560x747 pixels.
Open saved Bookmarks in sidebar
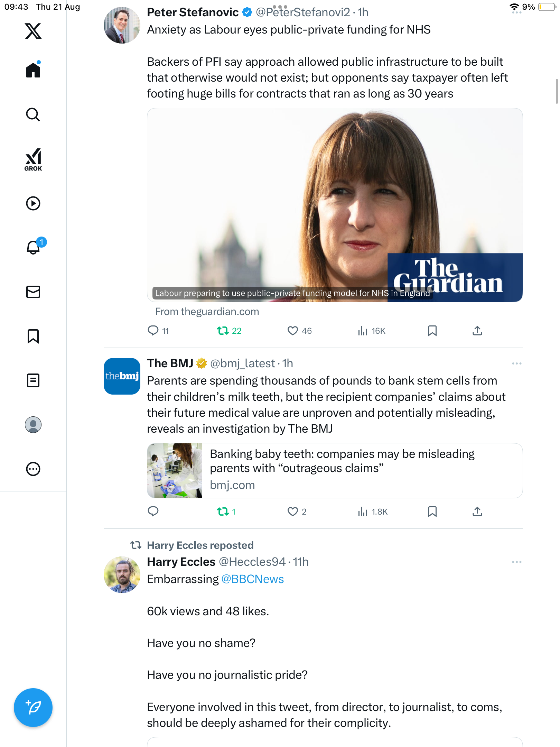click(x=33, y=336)
